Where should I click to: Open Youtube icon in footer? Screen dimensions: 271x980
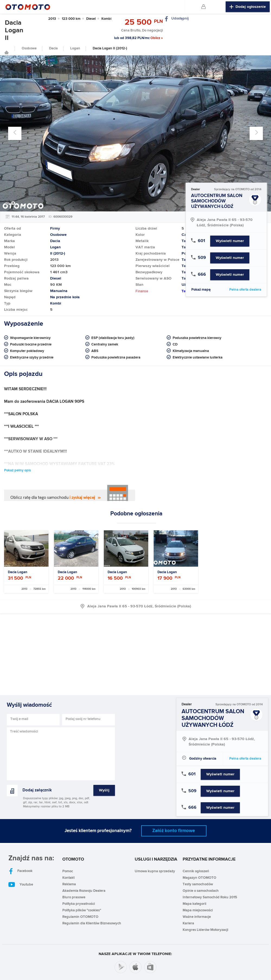click(12, 884)
